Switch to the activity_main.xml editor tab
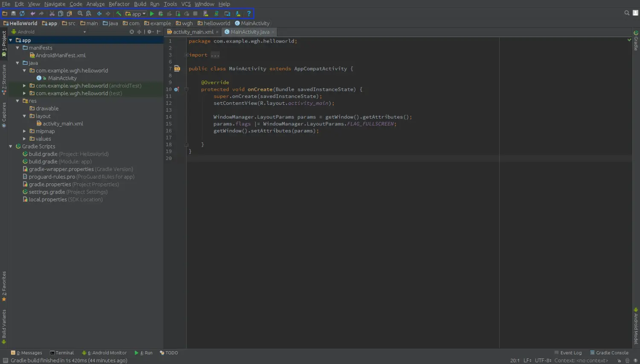This screenshot has width=640, height=364. pos(193,32)
